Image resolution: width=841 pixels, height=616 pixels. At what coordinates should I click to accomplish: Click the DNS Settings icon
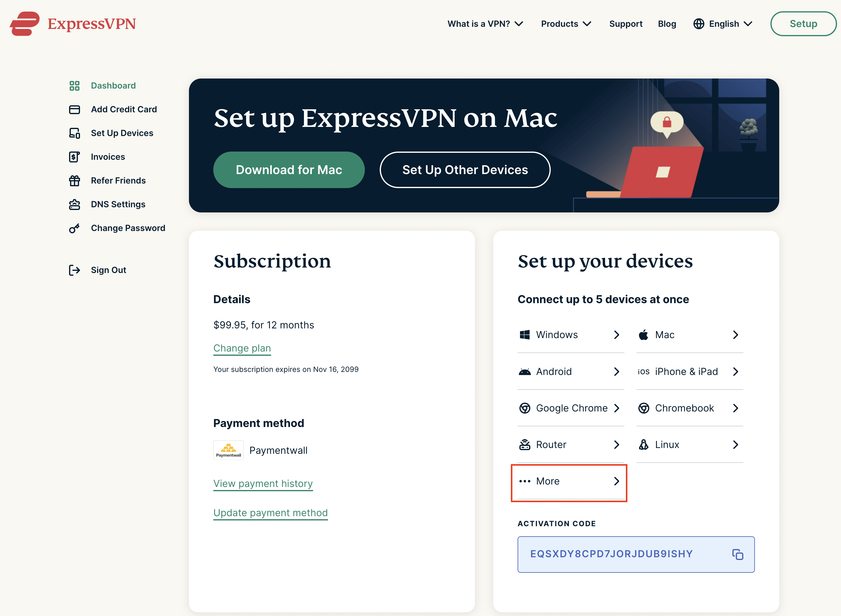[x=75, y=204]
